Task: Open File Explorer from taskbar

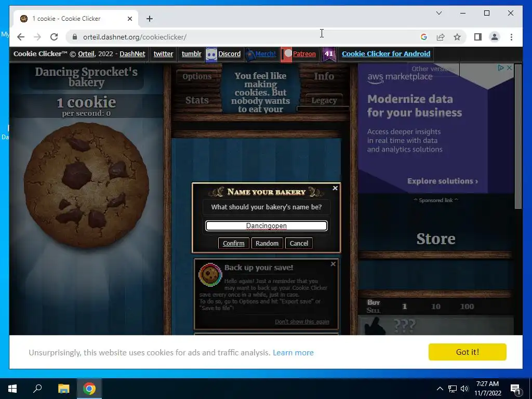Action: (x=63, y=389)
